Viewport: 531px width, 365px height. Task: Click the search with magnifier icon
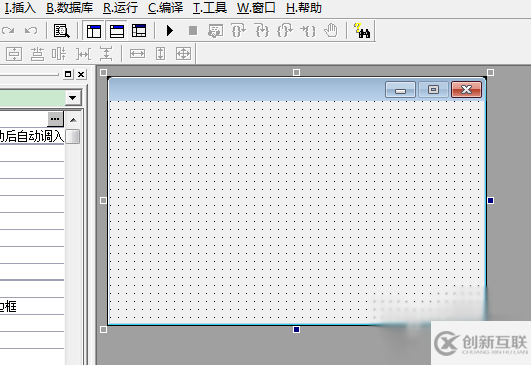(62, 31)
